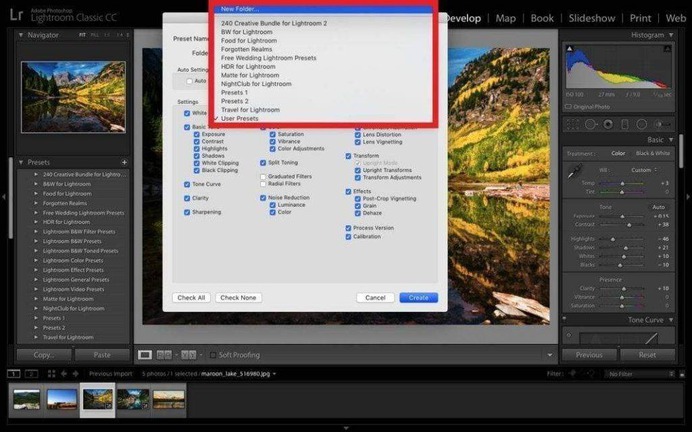Click the Lr identity plate logo
The image size is (692, 432).
click(x=16, y=15)
